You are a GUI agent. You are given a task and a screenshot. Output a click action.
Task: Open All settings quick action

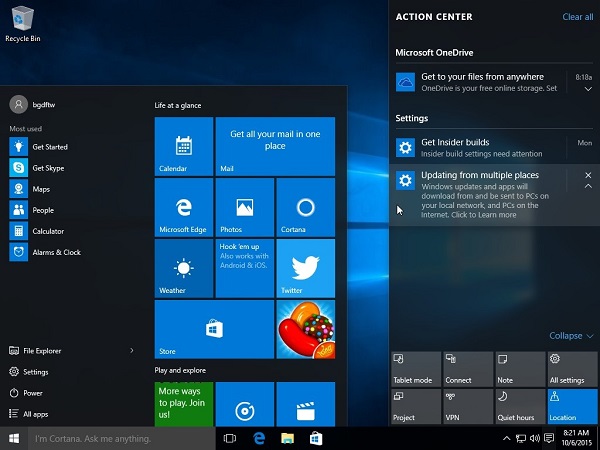[572, 369]
